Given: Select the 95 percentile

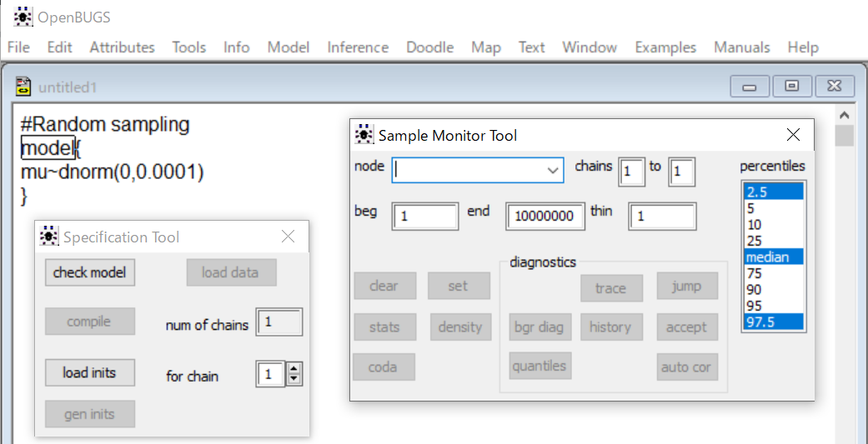Looking at the screenshot, I should click(773, 307).
